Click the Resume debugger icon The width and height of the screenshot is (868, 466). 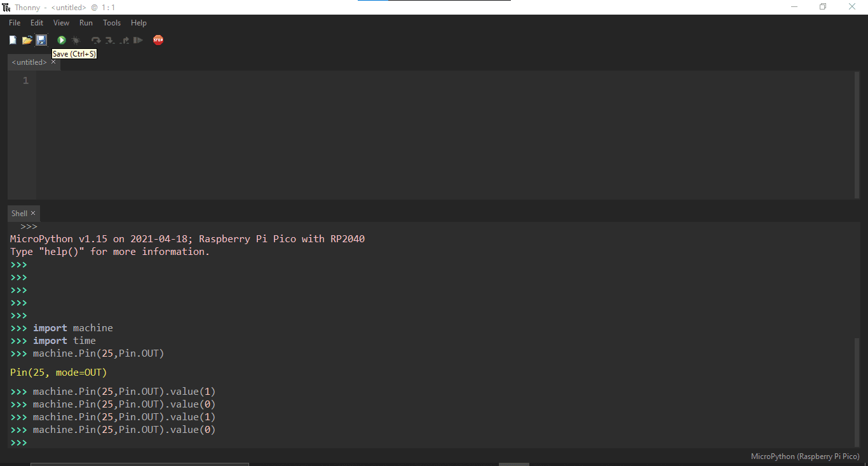pos(138,40)
